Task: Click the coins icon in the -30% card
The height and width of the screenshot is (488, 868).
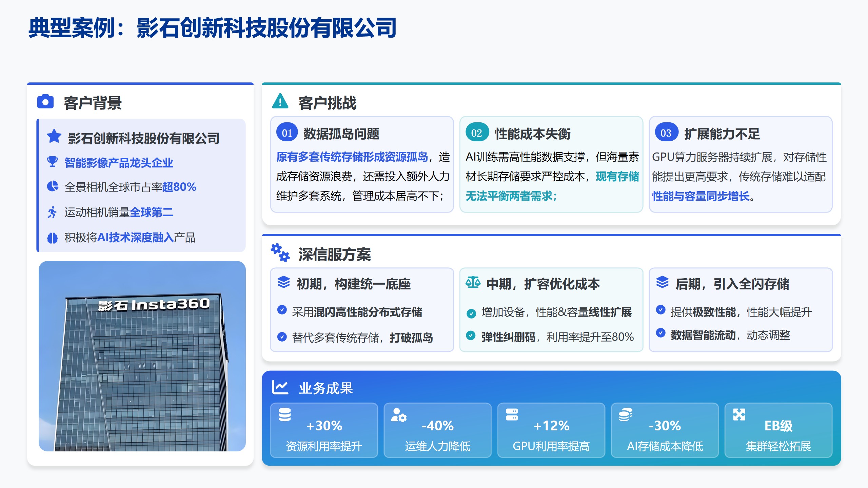Action: [625, 414]
